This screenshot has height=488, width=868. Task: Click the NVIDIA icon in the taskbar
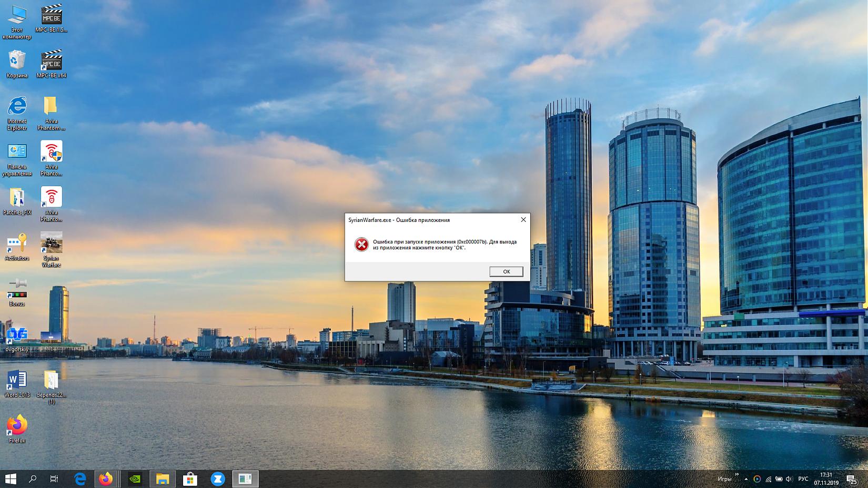135,479
